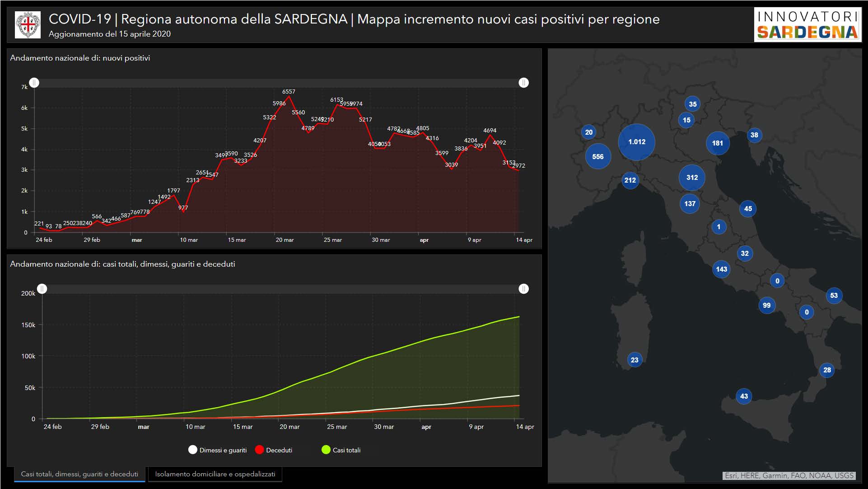
Task: Select the 43 Sicily map marker
Action: click(744, 396)
